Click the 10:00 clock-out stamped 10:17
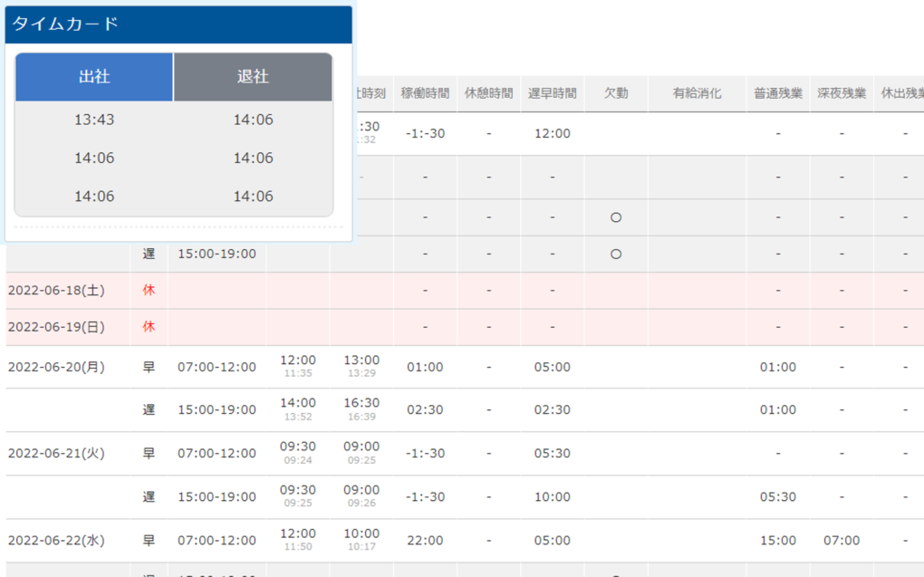Image resolution: width=924 pixels, height=577 pixels. [361, 534]
